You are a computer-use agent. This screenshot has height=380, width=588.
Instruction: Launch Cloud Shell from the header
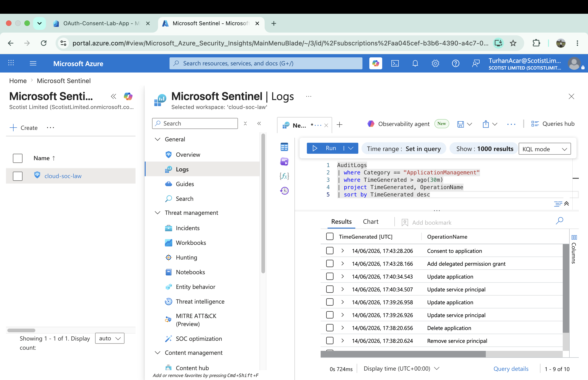pos(395,63)
